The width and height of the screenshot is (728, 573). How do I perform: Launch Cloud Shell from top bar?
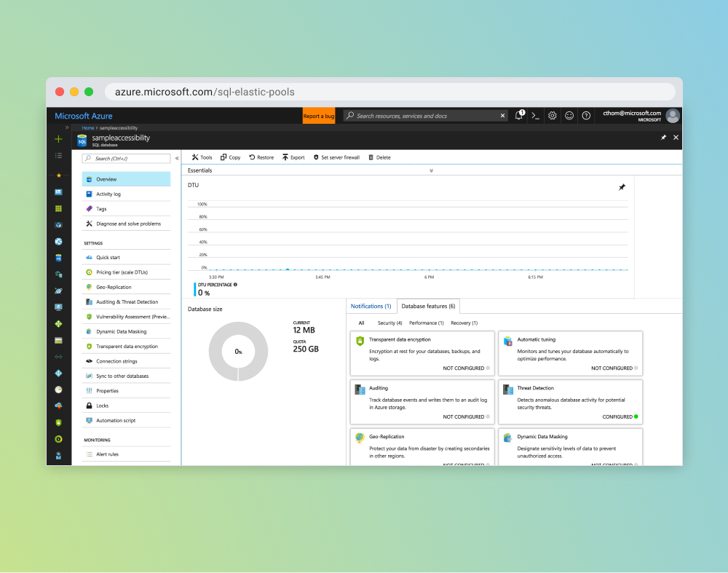536,116
